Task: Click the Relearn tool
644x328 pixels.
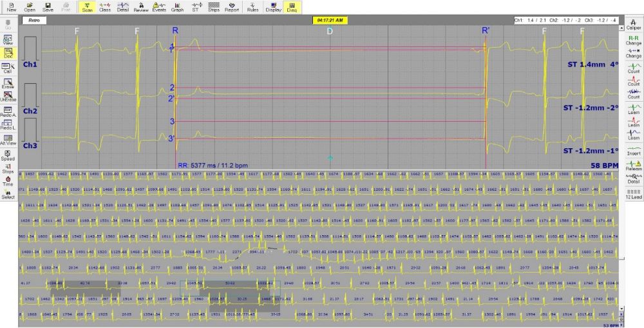Action: [633, 164]
